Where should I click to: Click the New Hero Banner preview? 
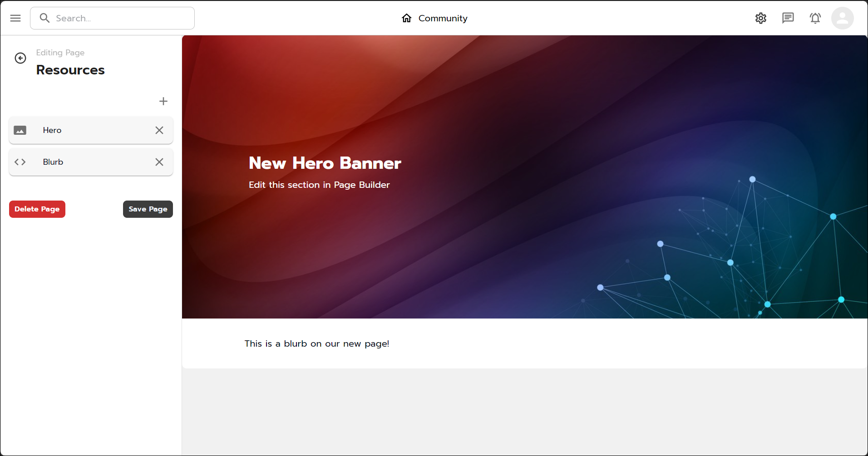click(324, 163)
